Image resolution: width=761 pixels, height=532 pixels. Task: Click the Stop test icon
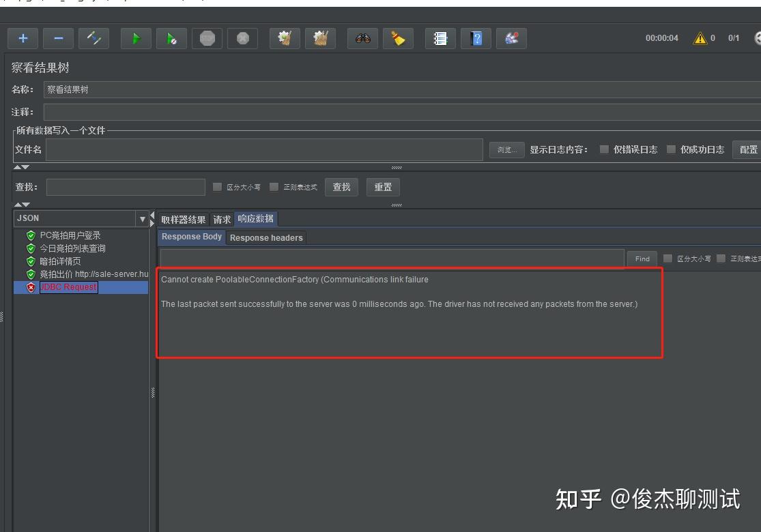point(207,38)
